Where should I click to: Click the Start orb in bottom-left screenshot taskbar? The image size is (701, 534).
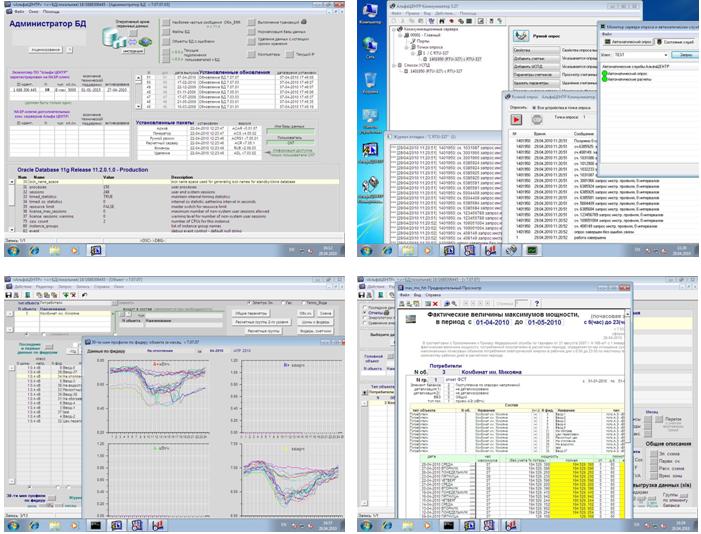click(13, 525)
